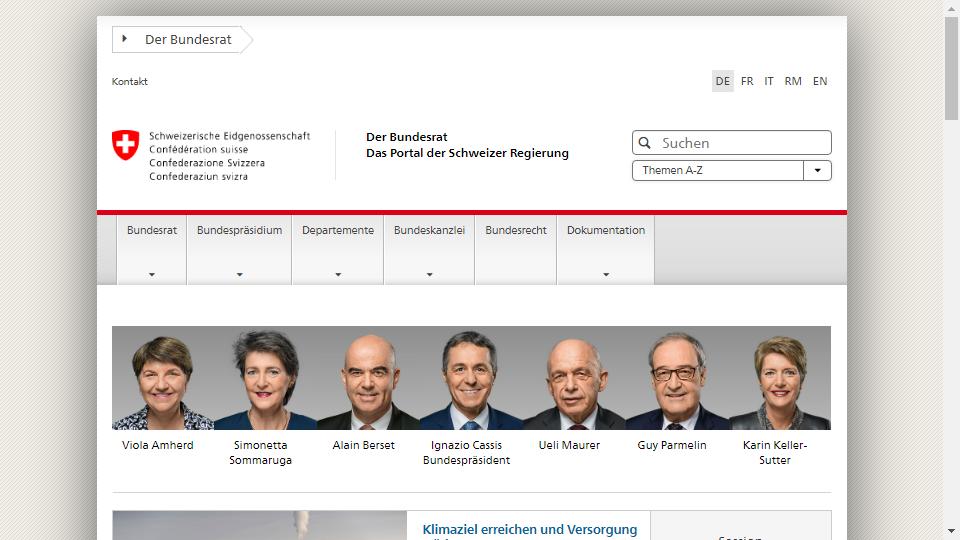Open the Der Bundesrat breadcrumb tab
Screen dimensions: 960x540
[x=182, y=40]
